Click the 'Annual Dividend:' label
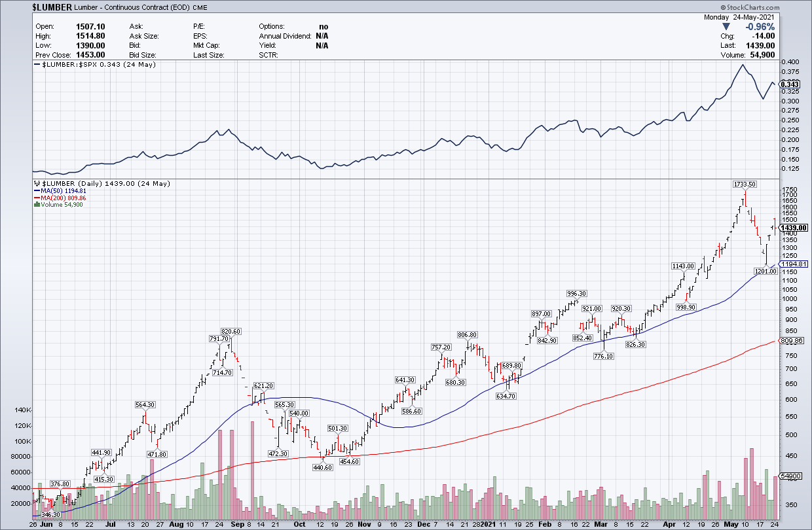The image size is (812, 530). (285, 36)
